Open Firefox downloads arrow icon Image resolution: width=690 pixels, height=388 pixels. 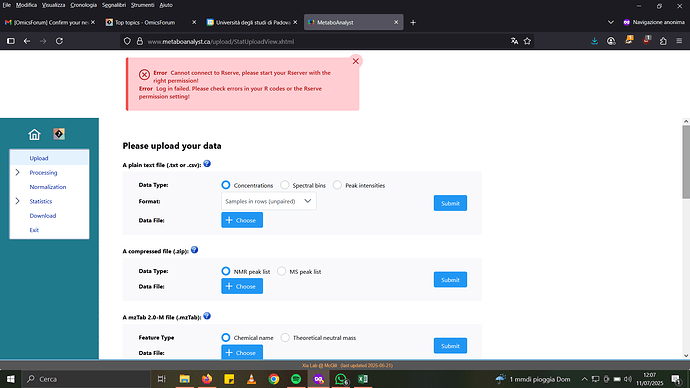point(594,41)
